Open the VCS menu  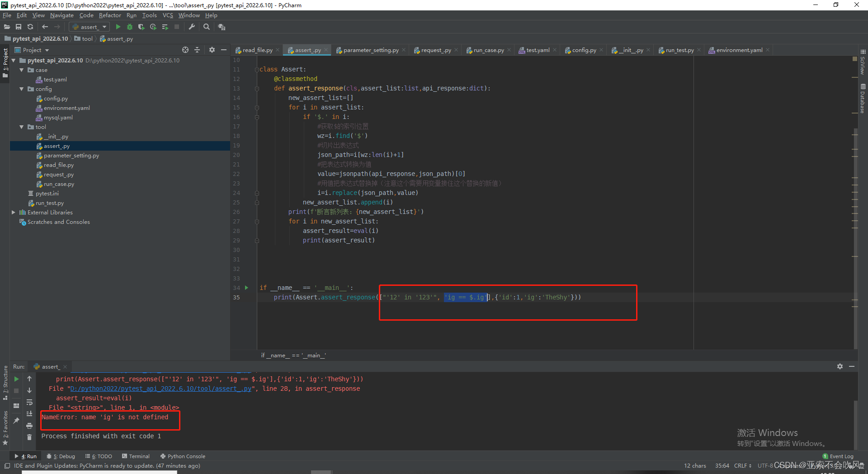coord(168,15)
